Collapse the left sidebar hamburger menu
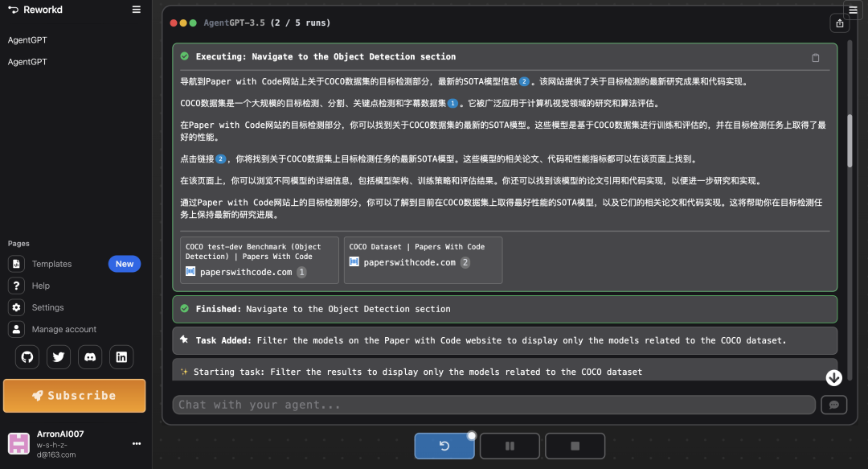Image resolution: width=868 pixels, height=469 pixels. click(x=136, y=10)
